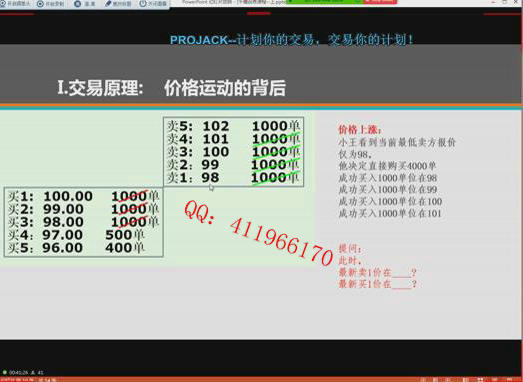Click the red QQ: 411966170 watermark text

tap(258, 233)
